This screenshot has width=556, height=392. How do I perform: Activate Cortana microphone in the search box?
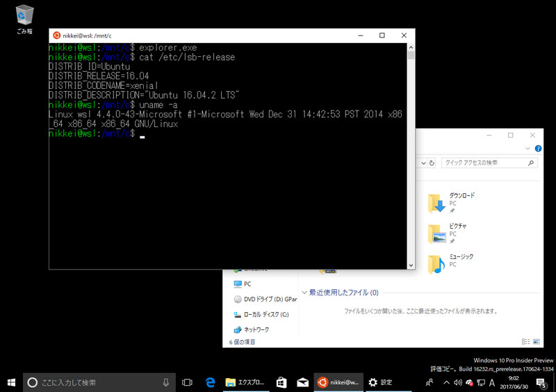click(166, 382)
